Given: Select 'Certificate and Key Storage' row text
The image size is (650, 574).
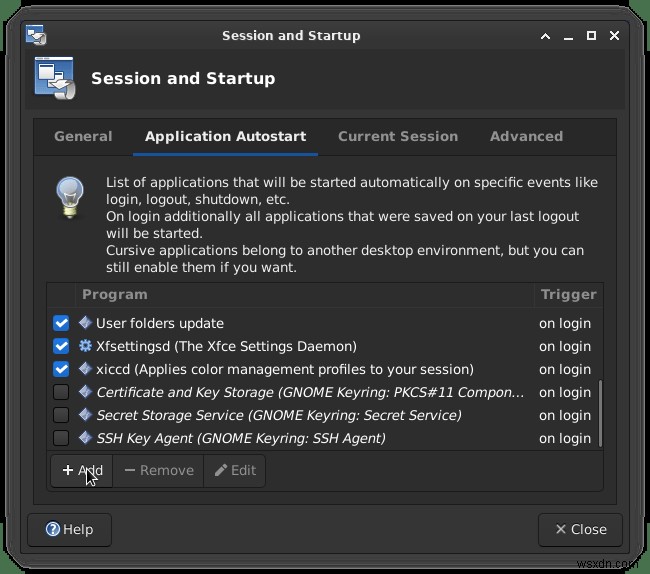Looking at the screenshot, I should coord(310,392).
